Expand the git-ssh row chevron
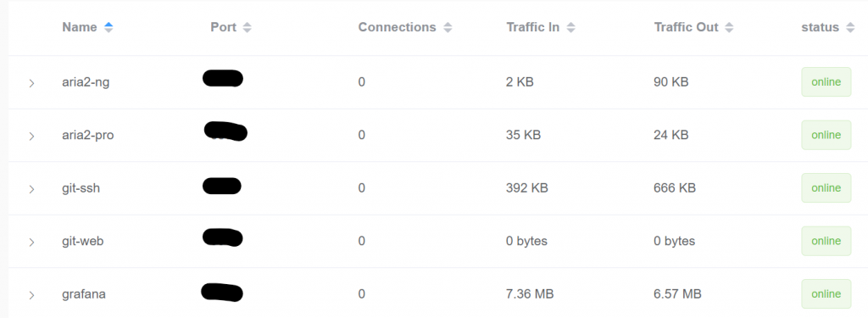 click(x=31, y=189)
